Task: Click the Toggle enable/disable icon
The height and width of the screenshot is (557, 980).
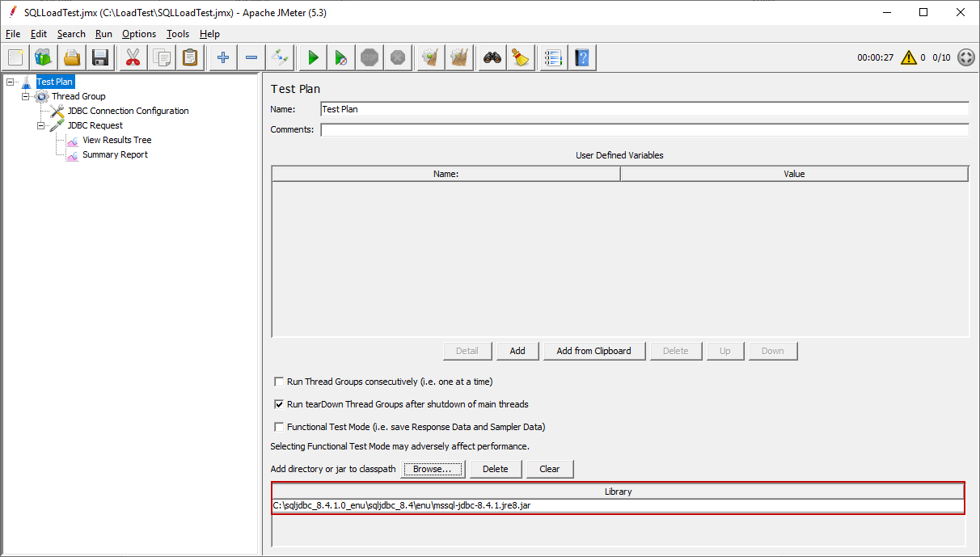Action: pyautogui.click(x=280, y=57)
